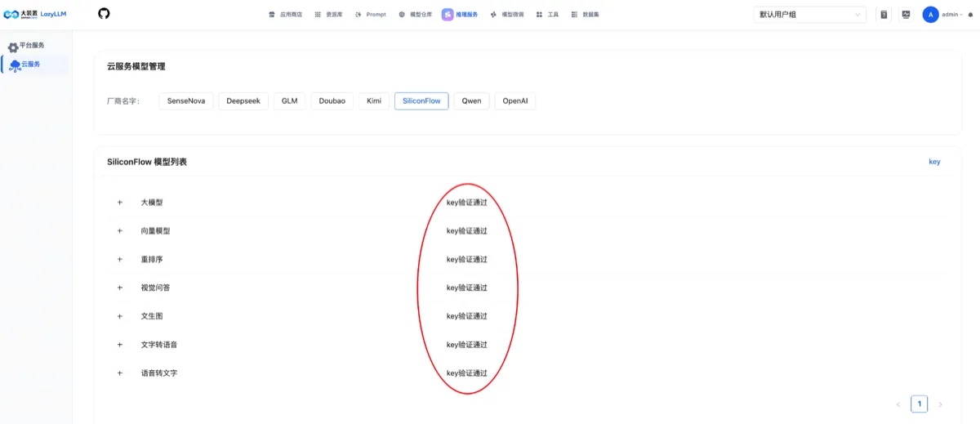Click the admin avatar circle

[x=930, y=15]
